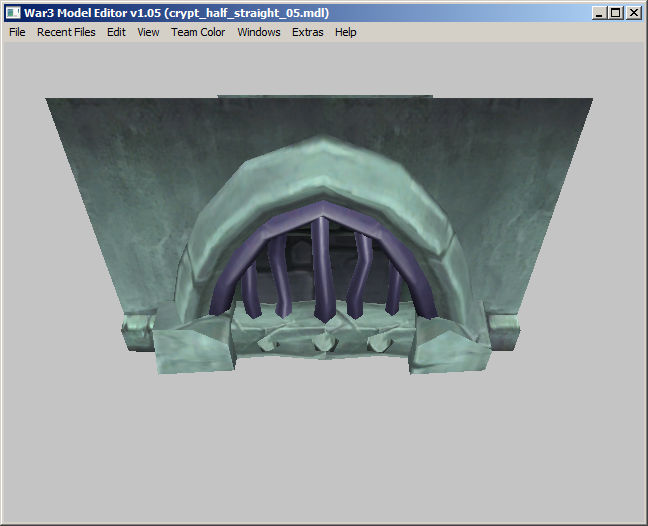Click the crypt arch model in viewport
Viewport: 648px width, 526px height.
pyautogui.click(x=319, y=235)
